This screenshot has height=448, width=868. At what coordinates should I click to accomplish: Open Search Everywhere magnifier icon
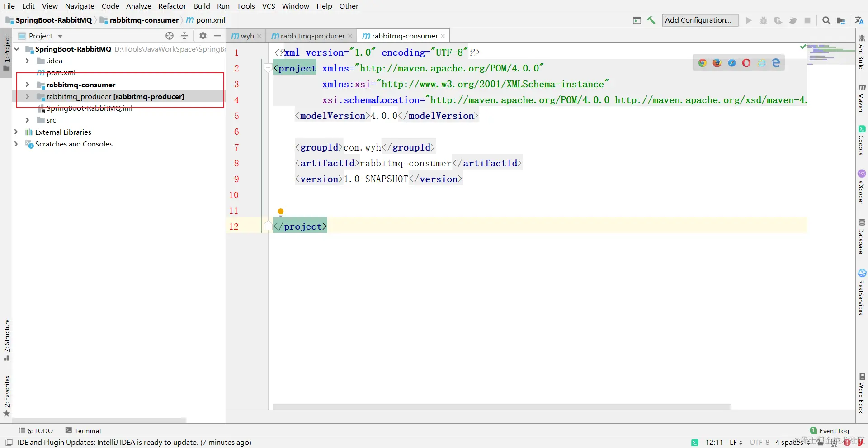pos(826,20)
